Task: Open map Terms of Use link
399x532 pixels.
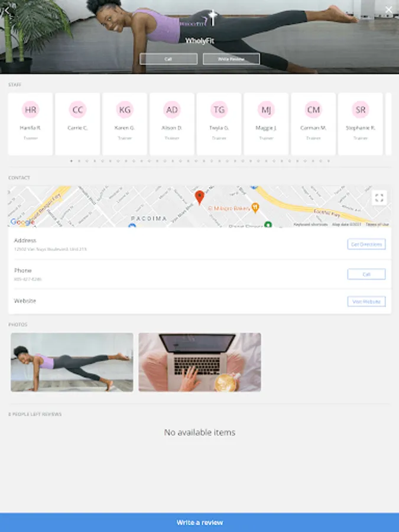Action: (377, 224)
